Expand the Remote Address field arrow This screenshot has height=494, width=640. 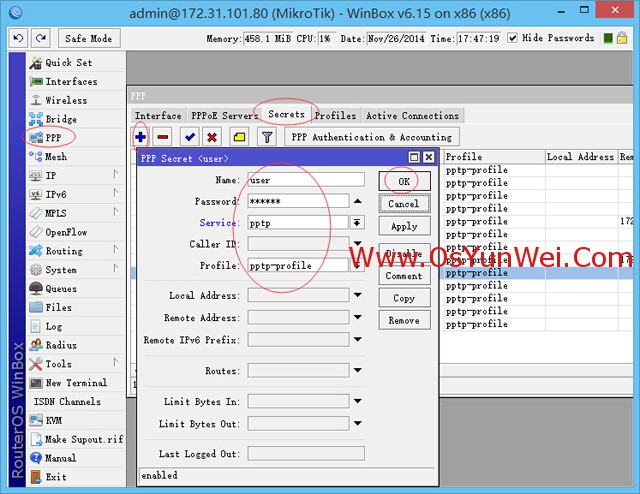pyautogui.click(x=358, y=317)
